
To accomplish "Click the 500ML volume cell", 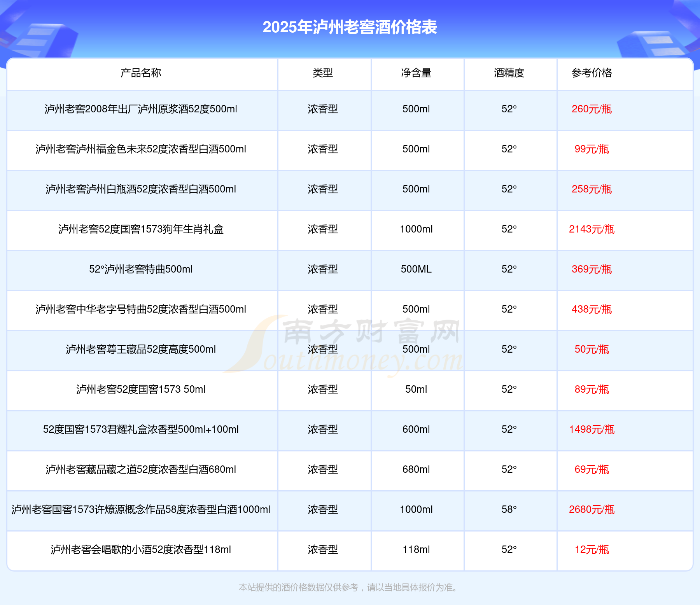I will coord(416,269).
